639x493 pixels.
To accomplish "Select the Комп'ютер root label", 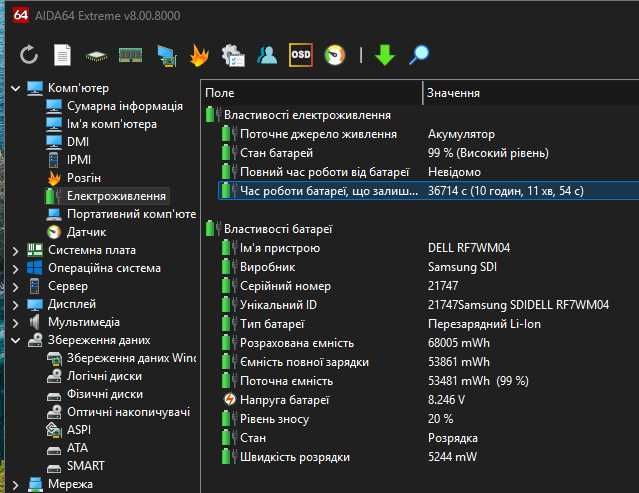I will pyautogui.click(x=78, y=88).
